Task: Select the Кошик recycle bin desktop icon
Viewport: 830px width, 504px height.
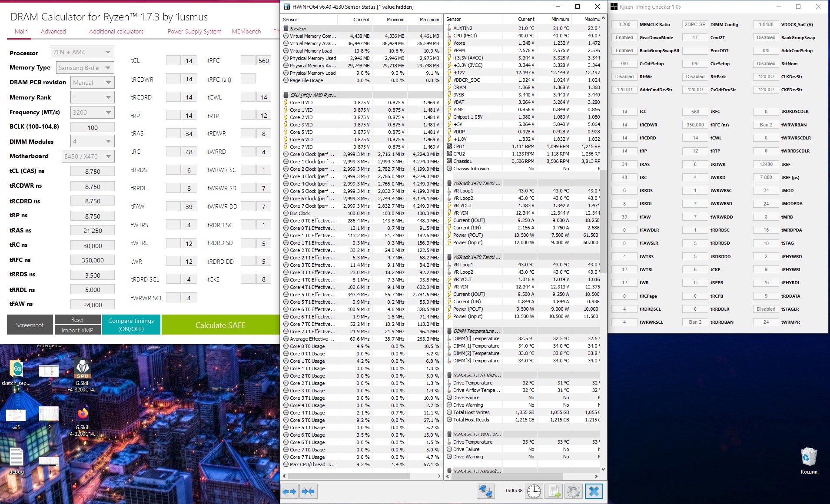Action: click(x=809, y=461)
